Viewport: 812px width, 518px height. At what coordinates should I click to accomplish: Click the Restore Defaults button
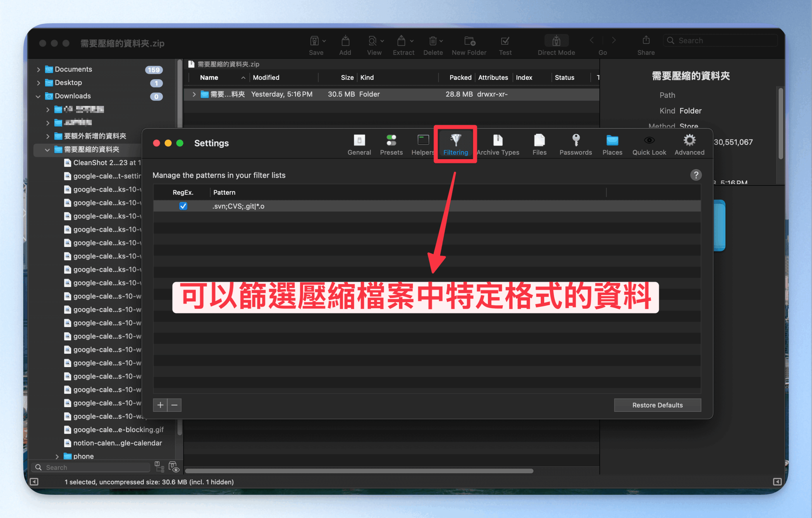click(x=657, y=405)
